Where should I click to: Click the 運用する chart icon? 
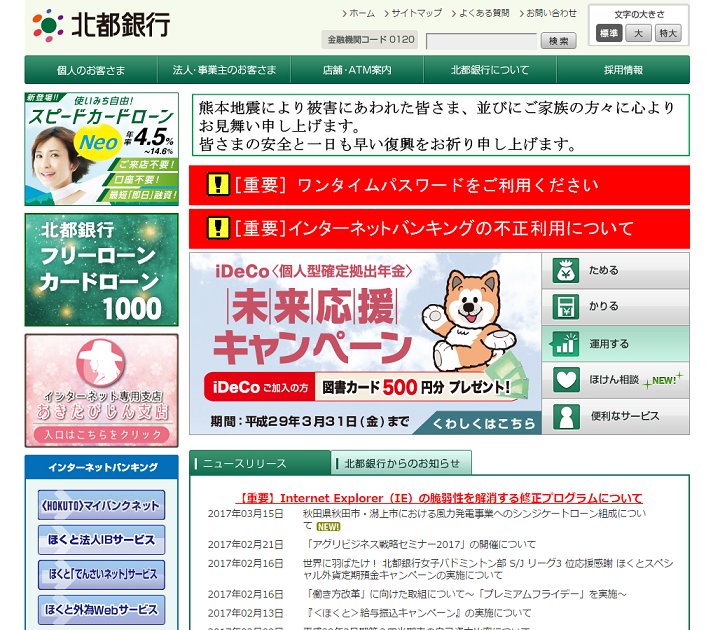tap(564, 344)
